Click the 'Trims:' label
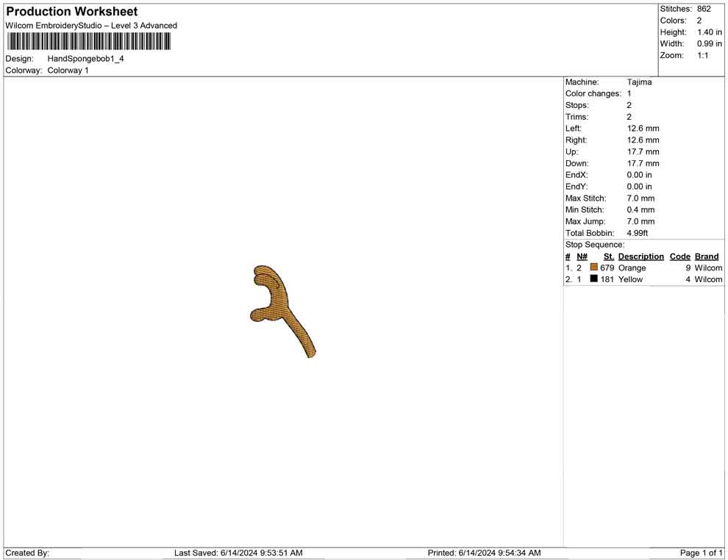Viewport: 728px width, 560px height. pos(577,117)
